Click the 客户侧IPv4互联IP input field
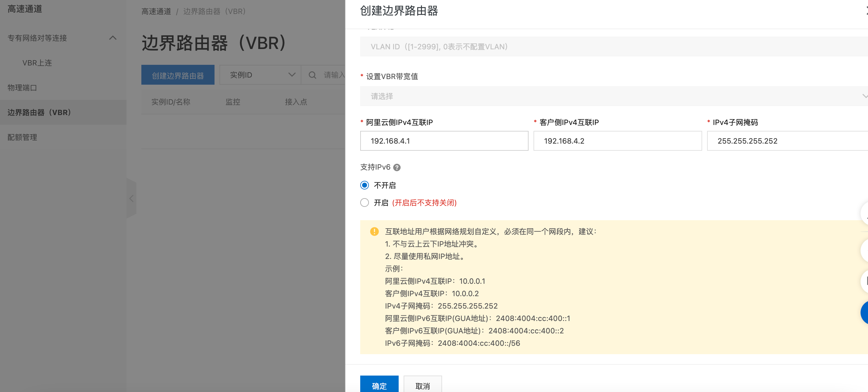Viewport: 868px width, 392px height. pos(618,141)
